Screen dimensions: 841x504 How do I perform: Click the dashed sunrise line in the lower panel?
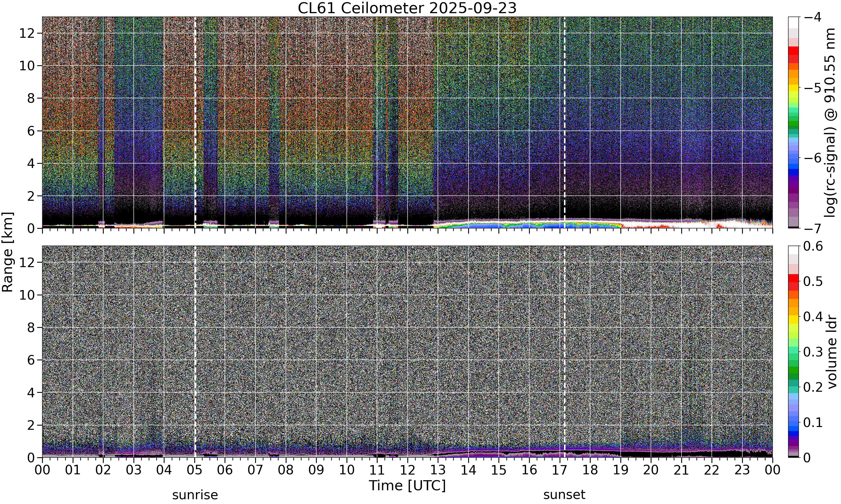coord(195,351)
